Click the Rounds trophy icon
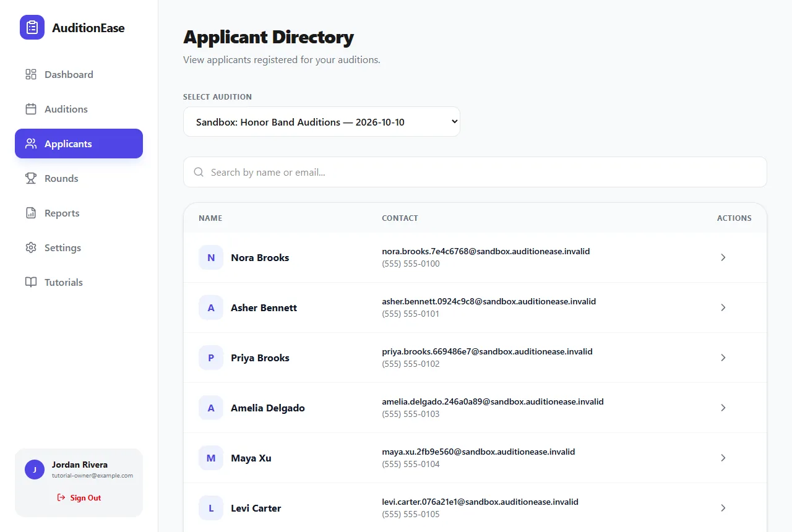The image size is (792, 532). click(x=31, y=178)
